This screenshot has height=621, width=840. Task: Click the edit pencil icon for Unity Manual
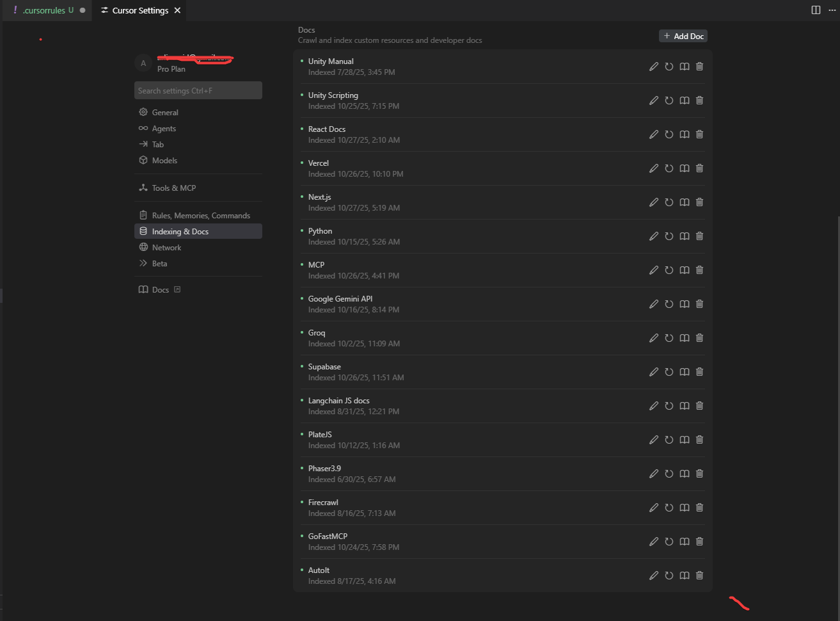(x=653, y=67)
